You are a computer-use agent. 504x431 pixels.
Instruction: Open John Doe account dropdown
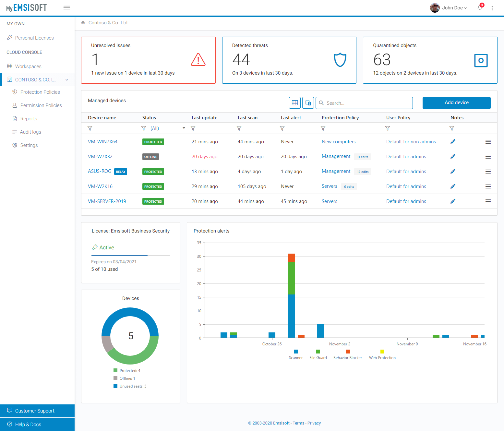449,8
